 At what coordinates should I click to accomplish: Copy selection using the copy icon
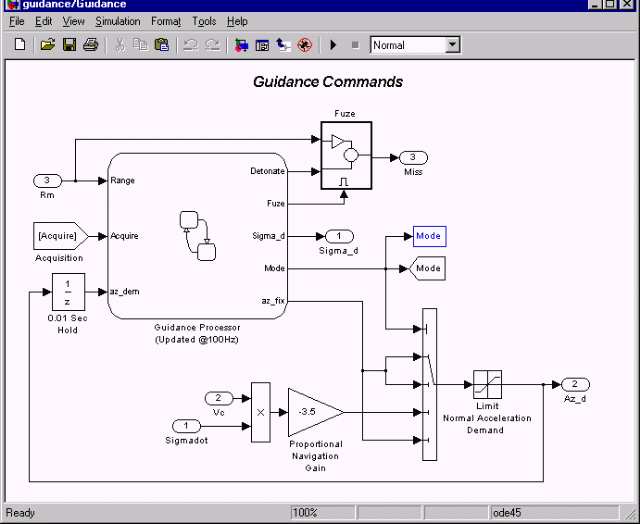pos(140,44)
